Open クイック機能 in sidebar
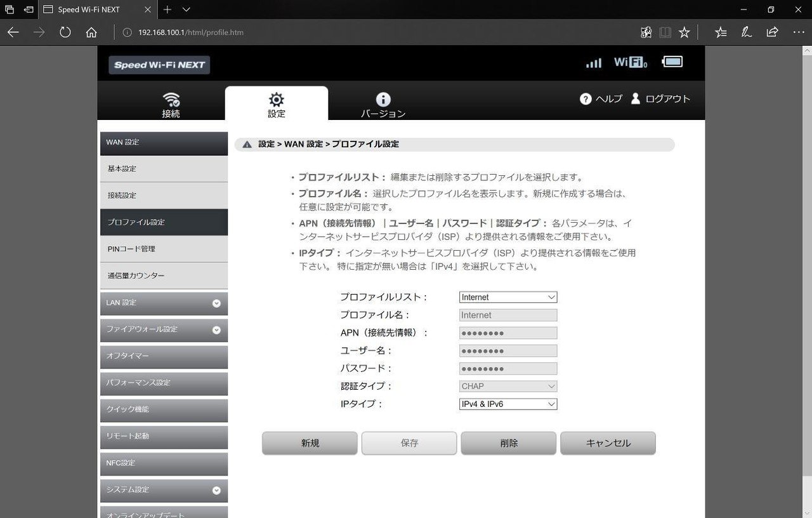This screenshot has width=812, height=518. pos(164,409)
